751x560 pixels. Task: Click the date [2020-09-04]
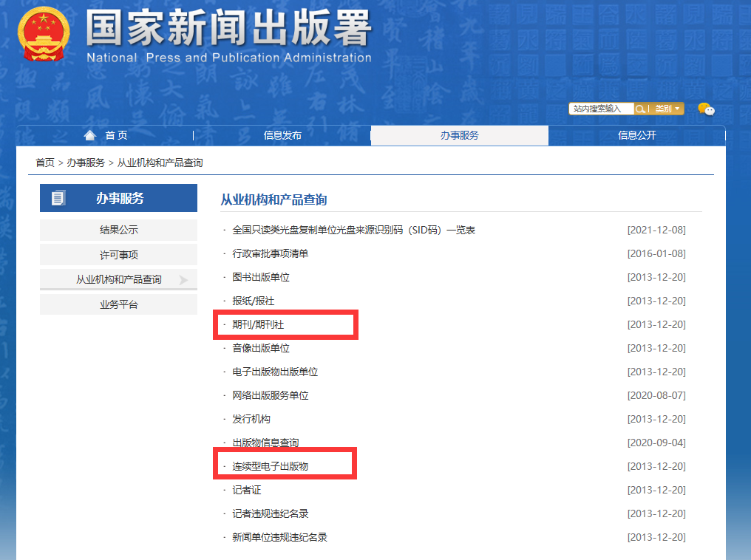(x=656, y=443)
